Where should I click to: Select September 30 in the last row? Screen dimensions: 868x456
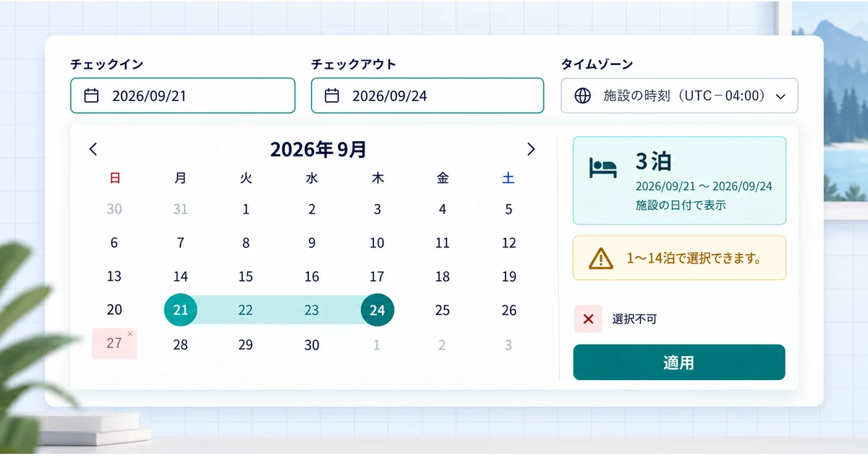tap(312, 345)
